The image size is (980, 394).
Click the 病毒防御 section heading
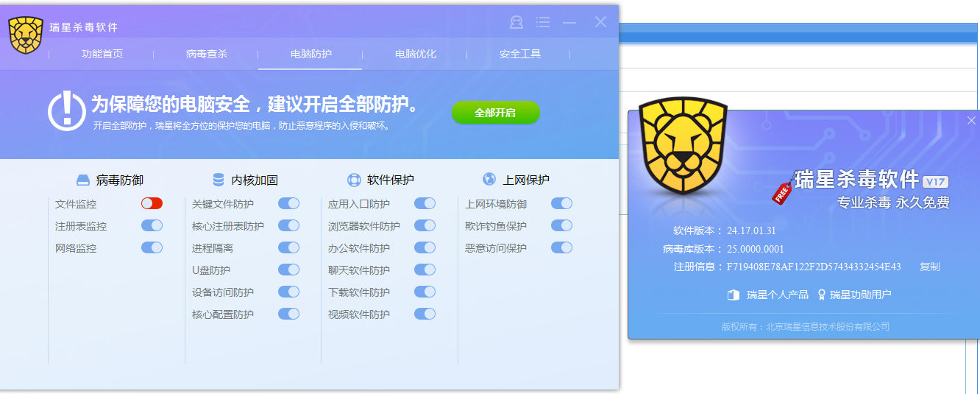click(x=120, y=180)
